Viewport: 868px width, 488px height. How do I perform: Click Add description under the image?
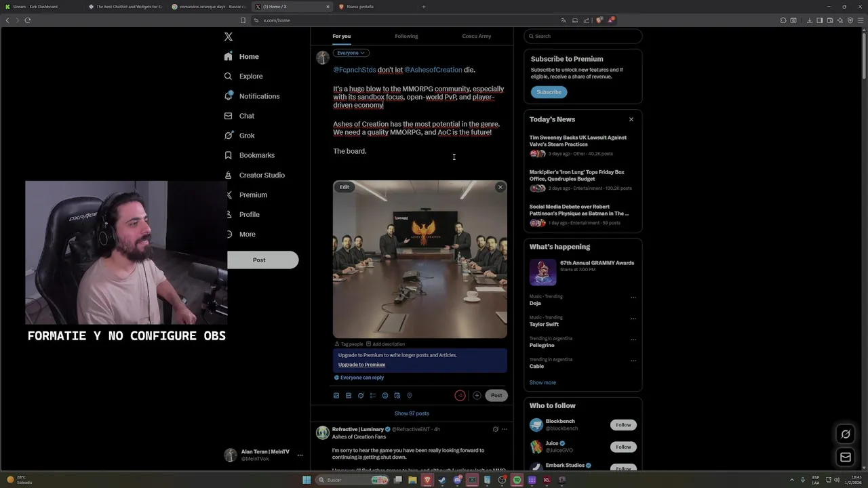386,344
